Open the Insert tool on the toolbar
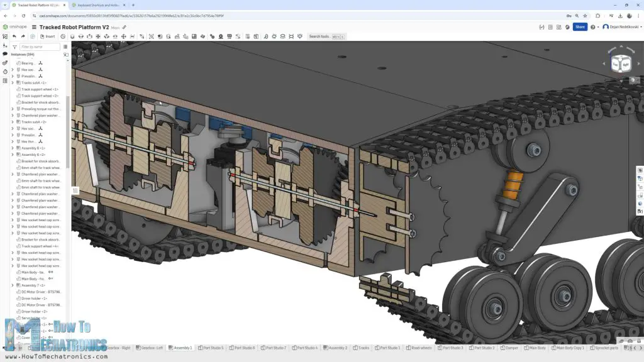 [47, 36]
